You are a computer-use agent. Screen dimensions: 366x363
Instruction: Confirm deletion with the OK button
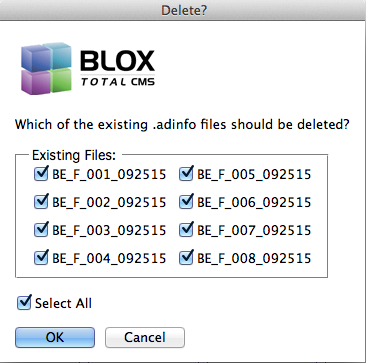pyautogui.click(x=55, y=337)
